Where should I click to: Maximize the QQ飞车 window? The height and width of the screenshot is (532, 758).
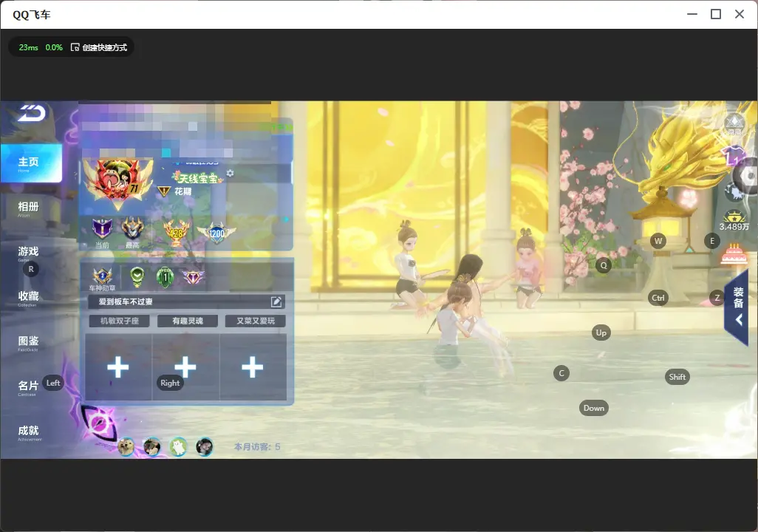click(x=716, y=15)
